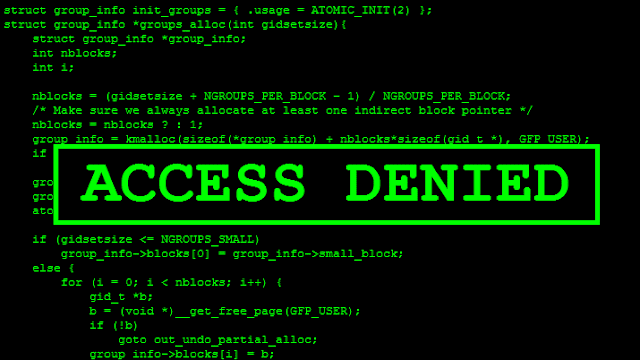Screen dimensions: 640x360
Task: Select the 'int i;' code line
Action: (x=53, y=68)
